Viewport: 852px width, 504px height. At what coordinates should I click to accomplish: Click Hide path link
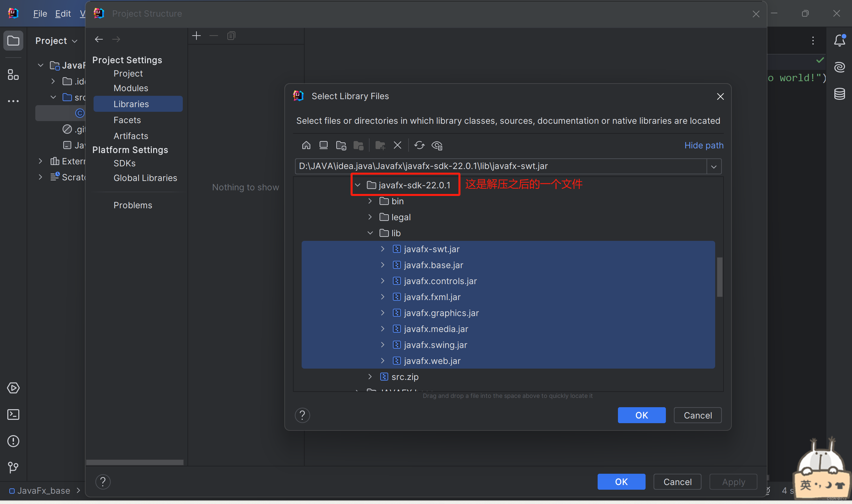coord(704,145)
